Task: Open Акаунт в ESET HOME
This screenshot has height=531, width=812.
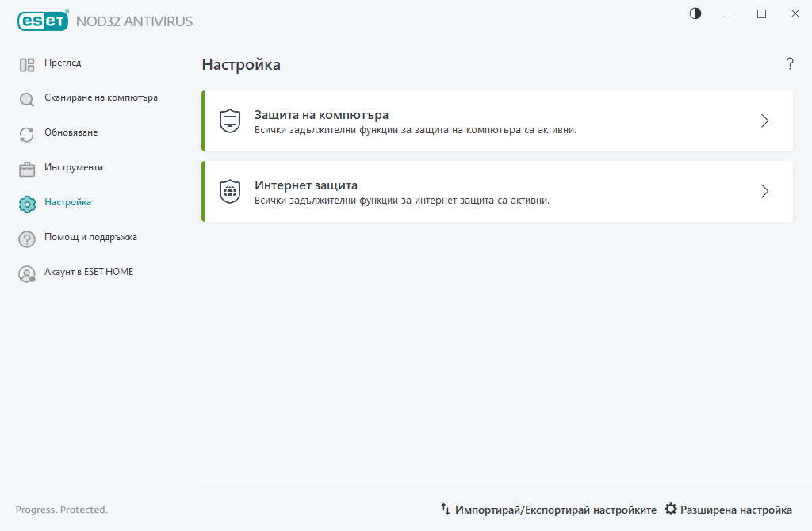Action: (x=89, y=272)
